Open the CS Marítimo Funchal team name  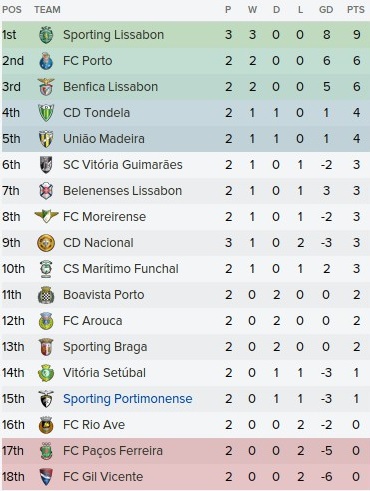pyautogui.click(x=121, y=269)
